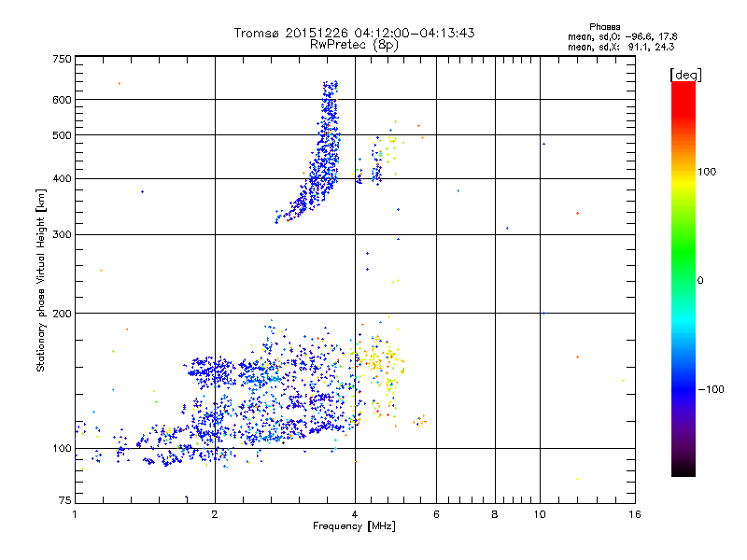The height and width of the screenshot is (560, 747).
Task: Click the colorbar tick label '-100'
Action: coord(711,389)
